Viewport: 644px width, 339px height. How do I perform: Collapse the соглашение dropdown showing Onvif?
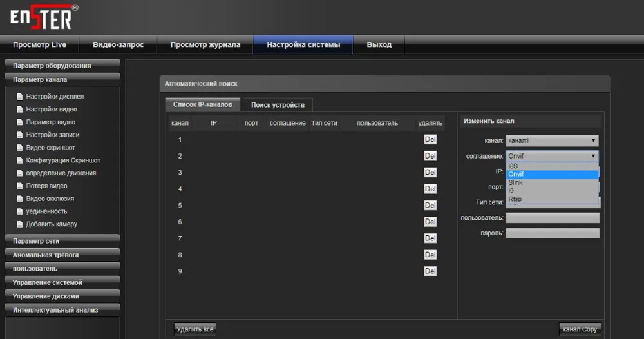click(x=552, y=156)
